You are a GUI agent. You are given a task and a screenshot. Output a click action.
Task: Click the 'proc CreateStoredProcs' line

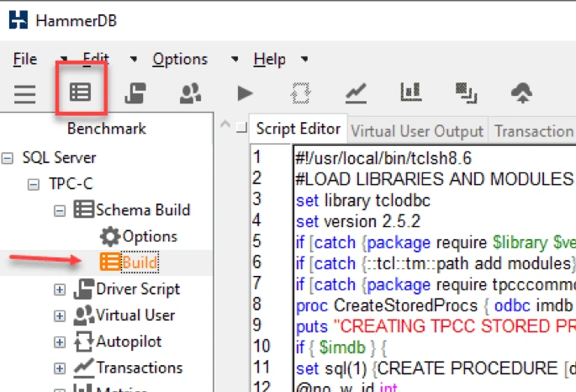tap(435, 305)
